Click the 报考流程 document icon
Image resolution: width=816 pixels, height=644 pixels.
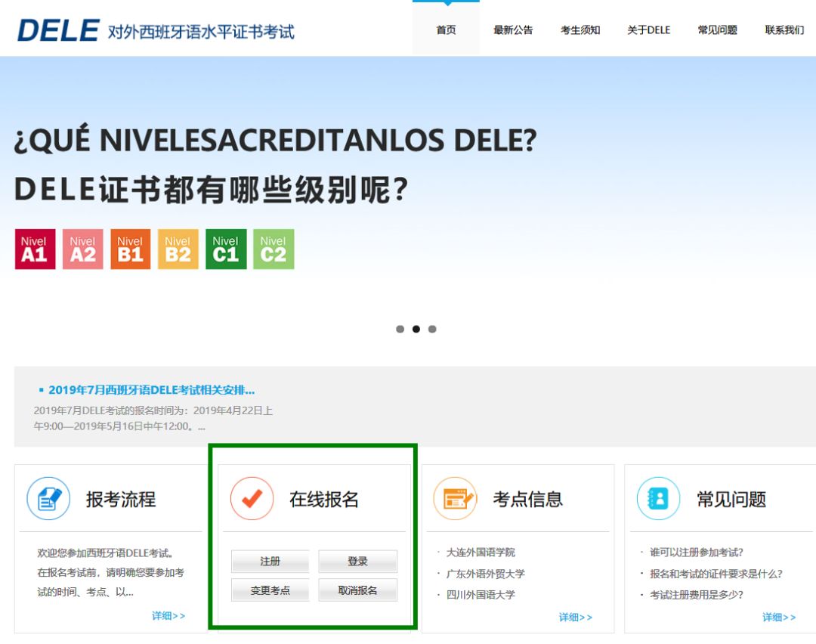tap(48, 499)
